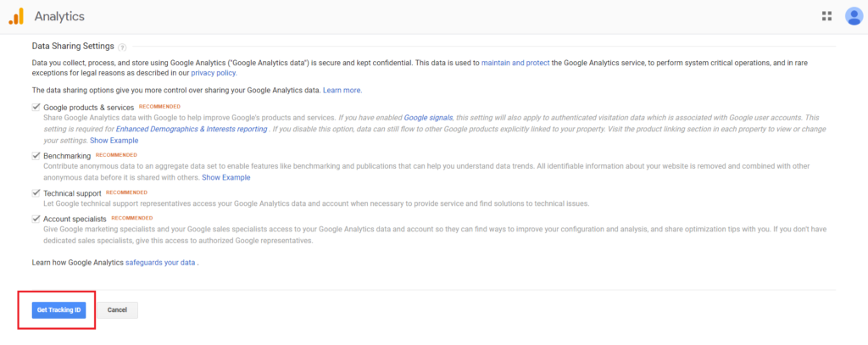
Task: Open the Google apps grid icon
Action: tap(826, 16)
